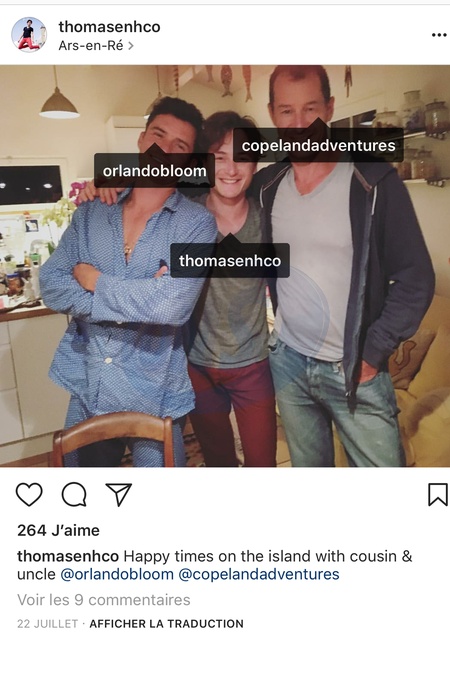Click the copelandadventures photo tag

click(x=318, y=145)
